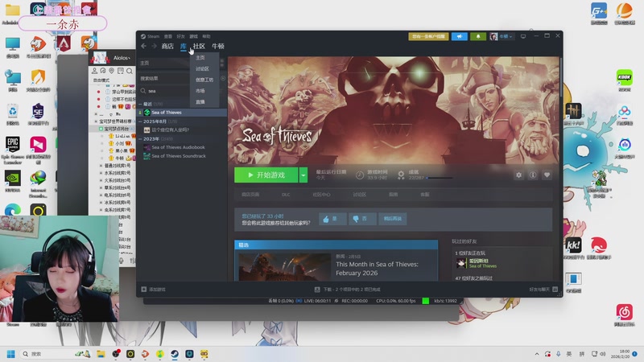The width and height of the screenshot is (644, 362).
Task: Choose 市场 Market from the dropdown
Action: [200, 91]
